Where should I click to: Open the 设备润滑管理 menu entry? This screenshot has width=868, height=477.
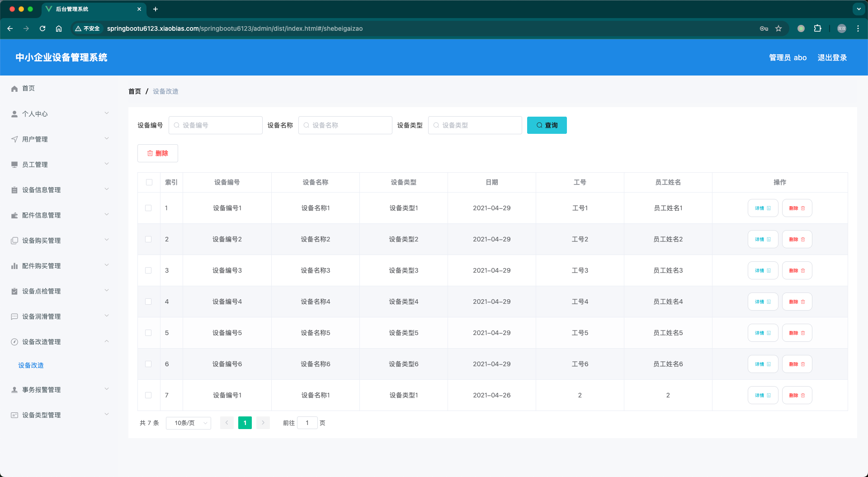tap(59, 316)
